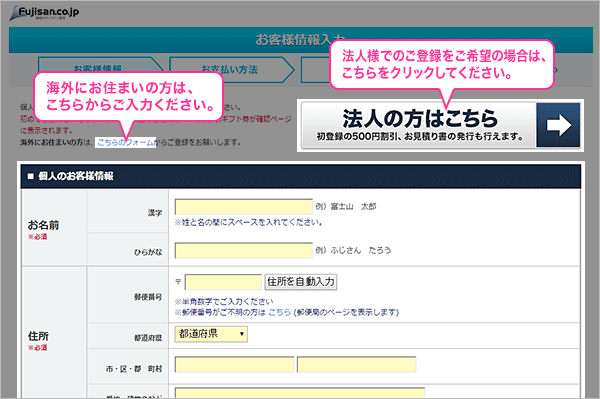Click the note 半角数字でご入力ください
The height and width of the screenshot is (399, 600).
tap(224, 301)
